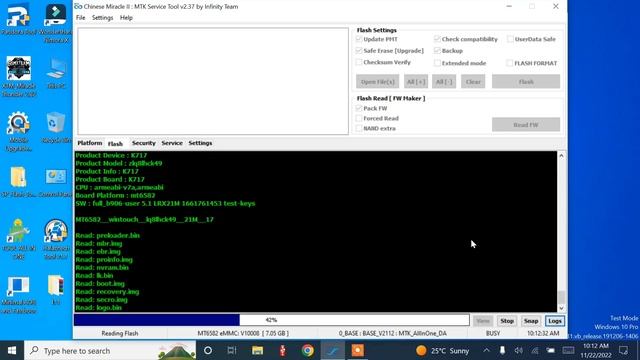The width and height of the screenshot is (640, 360).
Task: Enable NAND extra checkbox
Action: 359,128
